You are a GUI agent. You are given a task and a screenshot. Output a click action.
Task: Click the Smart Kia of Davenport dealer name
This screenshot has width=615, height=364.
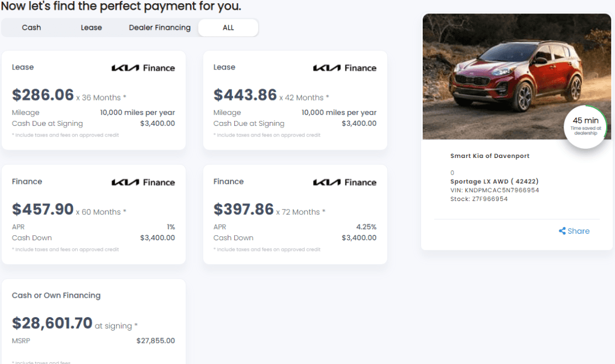490,156
